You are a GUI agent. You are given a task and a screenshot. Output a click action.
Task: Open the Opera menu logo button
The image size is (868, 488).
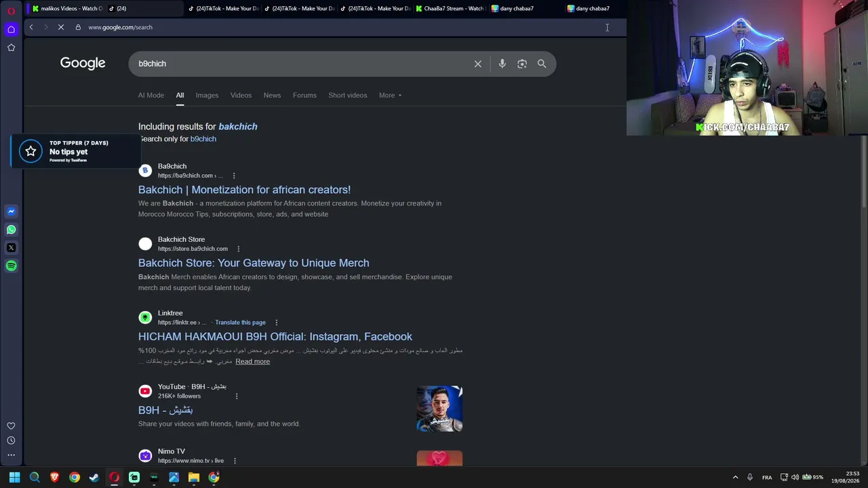[x=11, y=11]
